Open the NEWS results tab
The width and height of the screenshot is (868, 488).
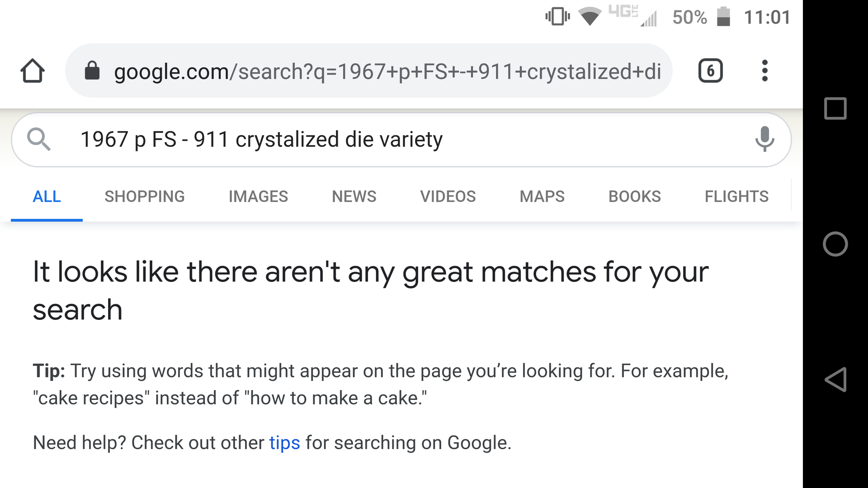(x=354, y=197)
